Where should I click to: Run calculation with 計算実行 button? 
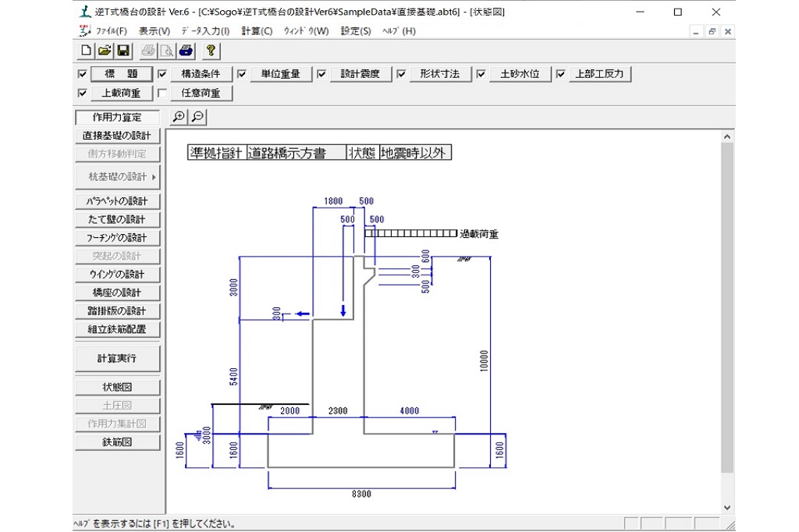(x=117, y=358)
